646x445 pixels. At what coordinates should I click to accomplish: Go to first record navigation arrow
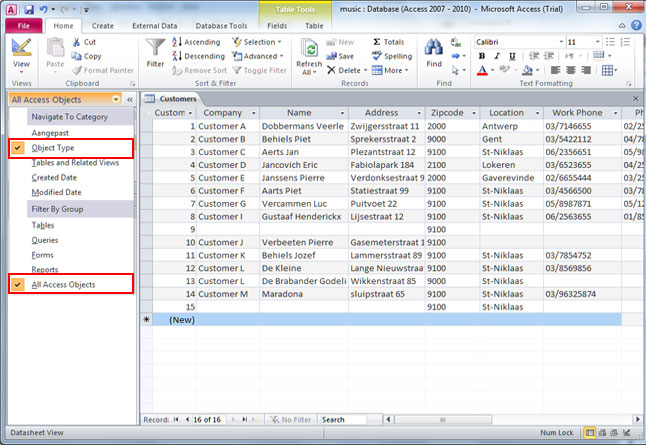pos(176,419)
